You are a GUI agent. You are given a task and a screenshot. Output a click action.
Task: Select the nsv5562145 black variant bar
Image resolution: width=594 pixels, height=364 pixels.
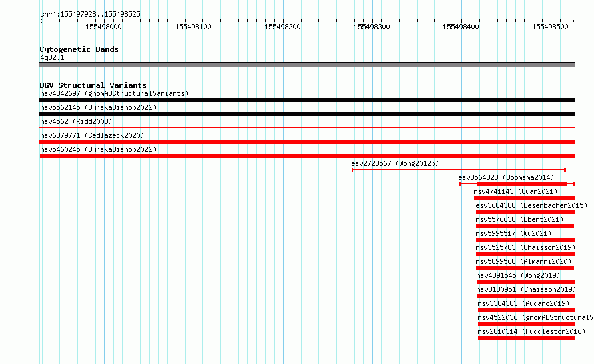(307, 114)
